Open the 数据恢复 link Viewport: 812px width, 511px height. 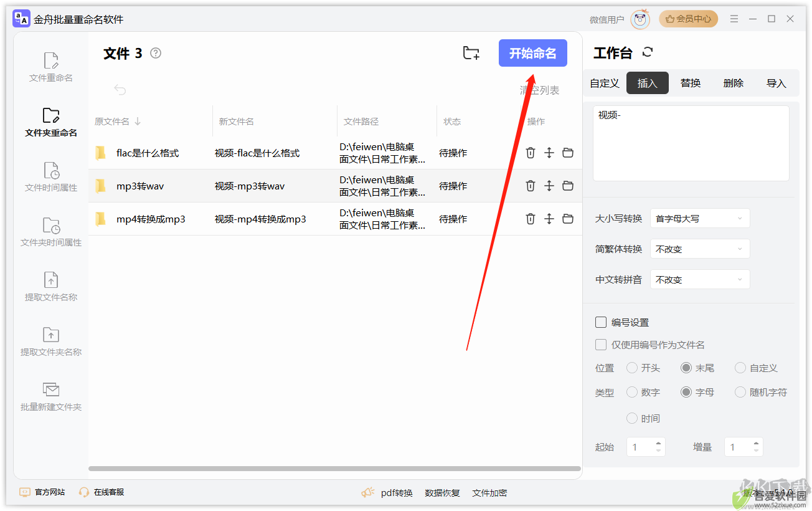442,493
